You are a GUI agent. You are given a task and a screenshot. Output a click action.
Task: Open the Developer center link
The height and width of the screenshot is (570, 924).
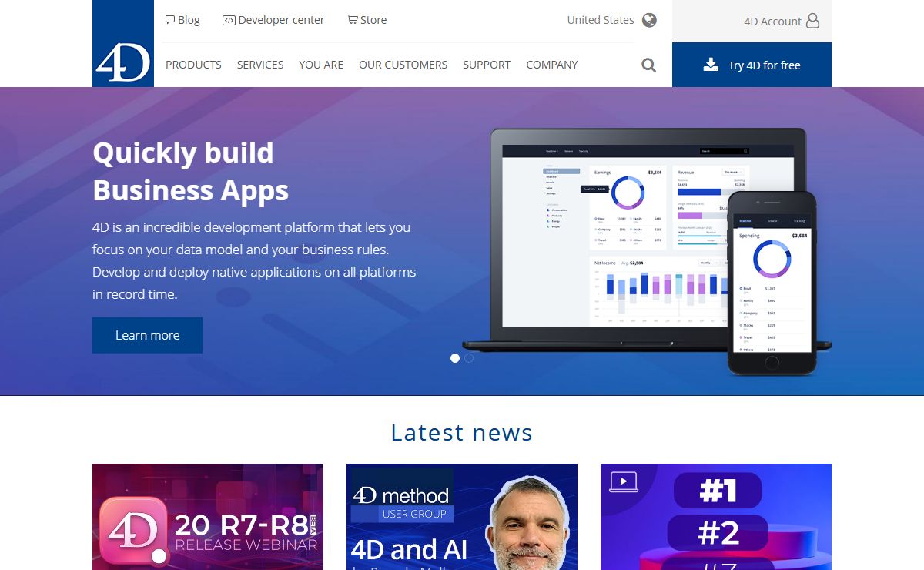click(x=273, y=20)
